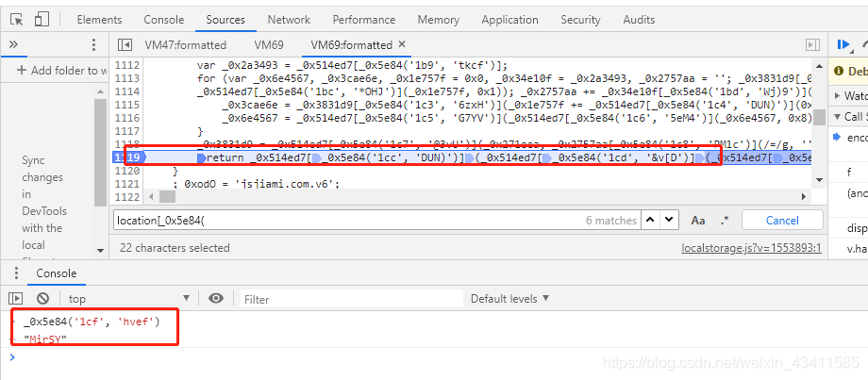This screenshot has width=868, height=380.
Task: Open the navigator three-dot menu
Action: 93,45
